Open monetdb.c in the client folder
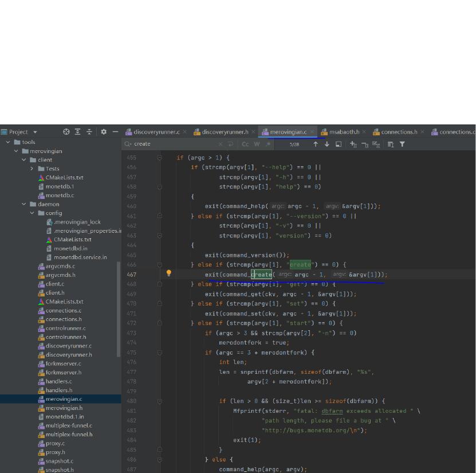 point(60,196)
